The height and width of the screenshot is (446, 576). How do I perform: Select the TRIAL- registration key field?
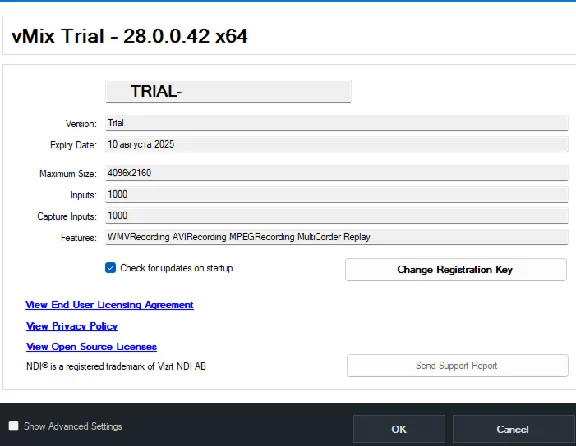tap(228, 91)
